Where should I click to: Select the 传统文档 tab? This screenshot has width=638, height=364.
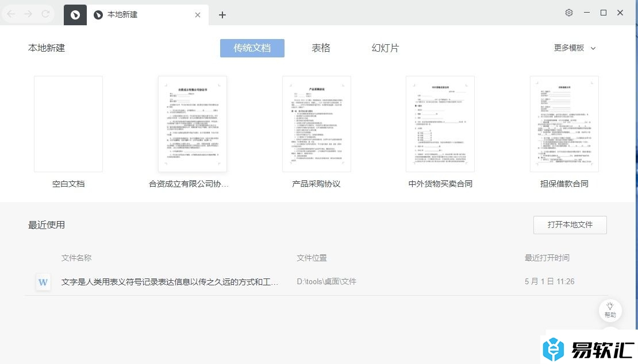252,48
